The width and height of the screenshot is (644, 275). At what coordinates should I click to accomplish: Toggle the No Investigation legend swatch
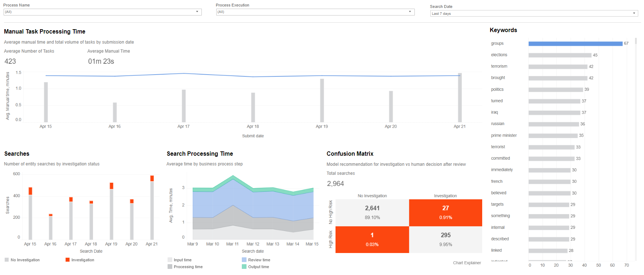pos(7,260)
